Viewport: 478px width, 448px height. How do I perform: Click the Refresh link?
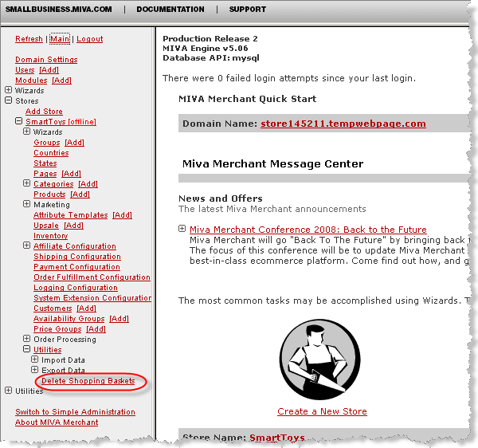(x=29, y=39)
